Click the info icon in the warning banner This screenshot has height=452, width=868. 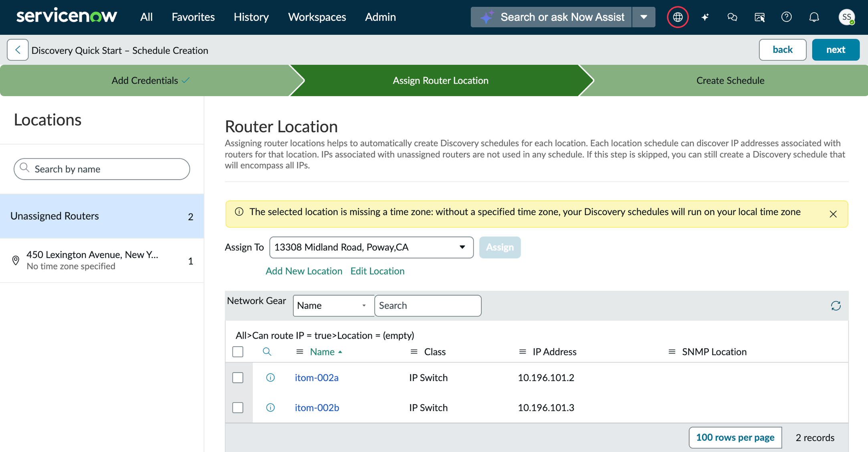[x=239, y=212]
